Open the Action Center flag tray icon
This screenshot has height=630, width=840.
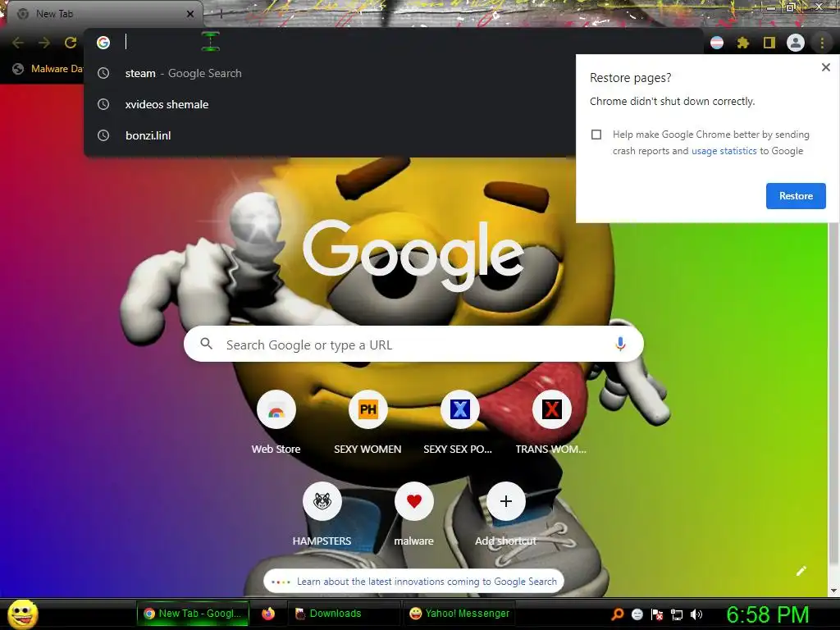click(x=657, y=614)
